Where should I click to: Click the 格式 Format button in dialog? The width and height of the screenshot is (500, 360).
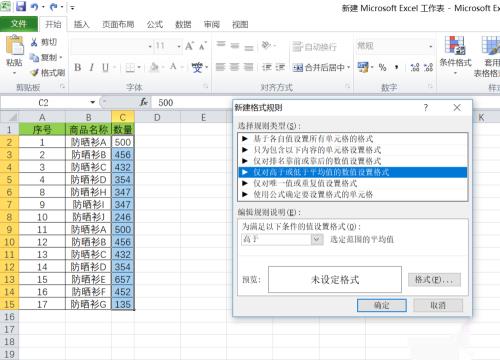tap(434, 280)
